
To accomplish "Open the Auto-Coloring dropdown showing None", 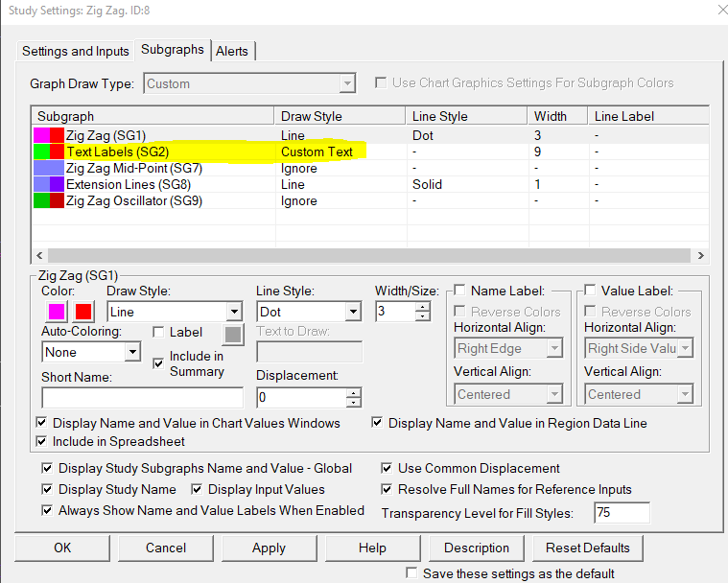I will coord(91,352).
